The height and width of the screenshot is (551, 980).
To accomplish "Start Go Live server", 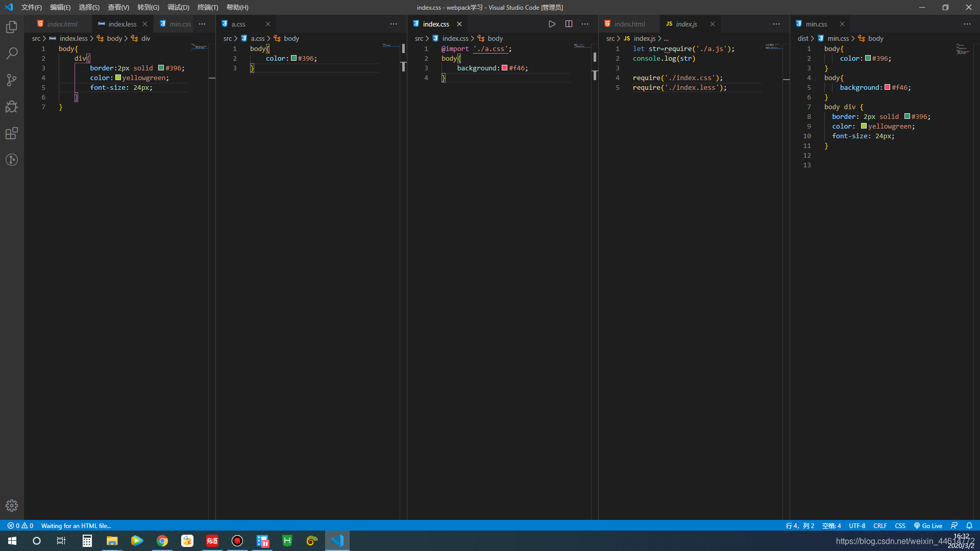I will pyautogui.click(x=928, y=525).
